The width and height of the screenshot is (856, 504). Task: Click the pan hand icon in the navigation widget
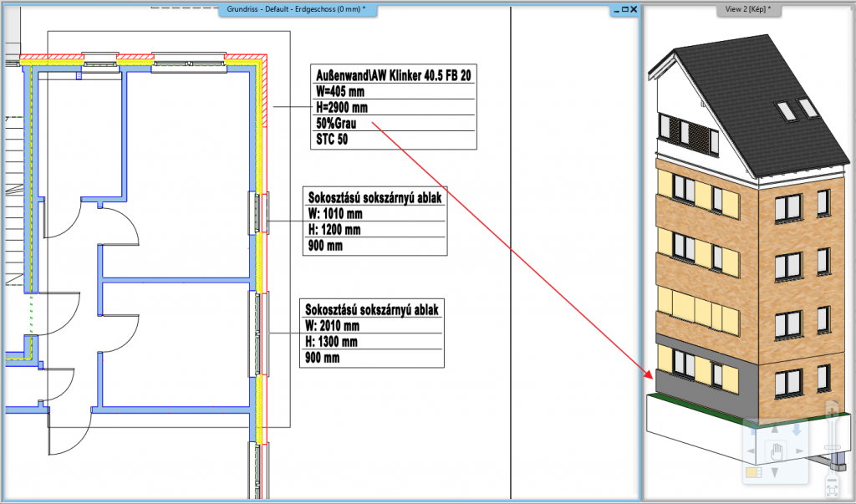pyautogui.click(x=775, y=451)
